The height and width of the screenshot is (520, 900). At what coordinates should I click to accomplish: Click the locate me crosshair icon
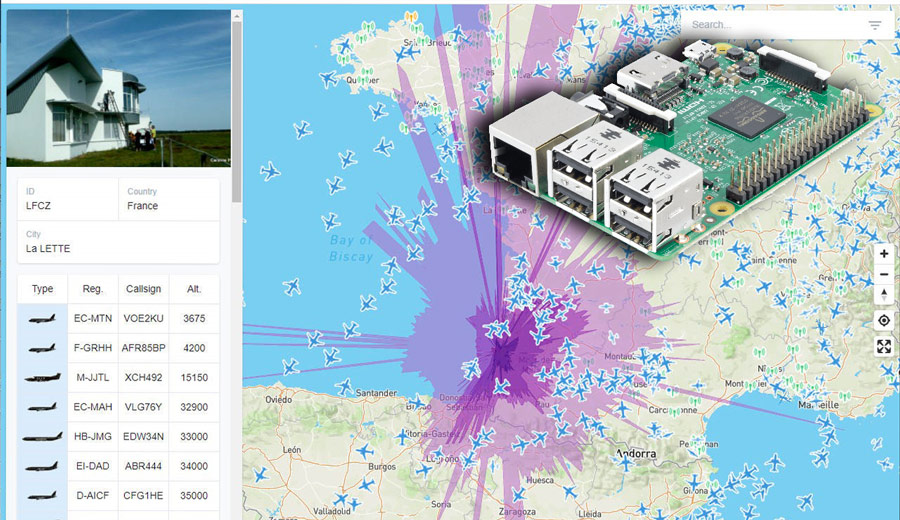[x=884, y=320]
